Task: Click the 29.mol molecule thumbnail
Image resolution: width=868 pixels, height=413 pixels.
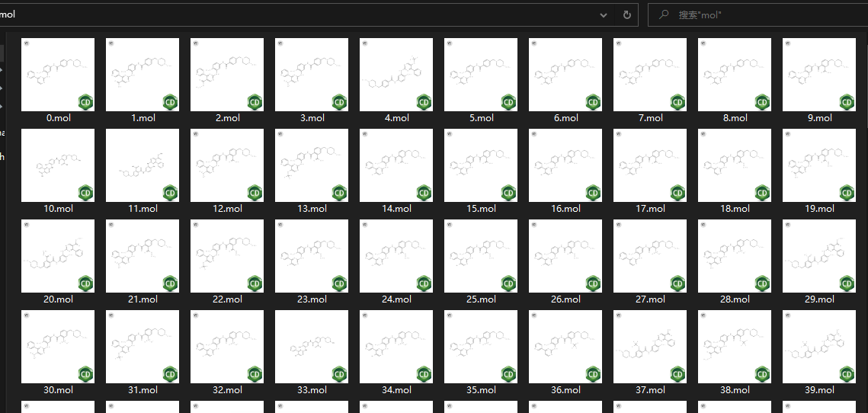Action: tap(819, 256)
